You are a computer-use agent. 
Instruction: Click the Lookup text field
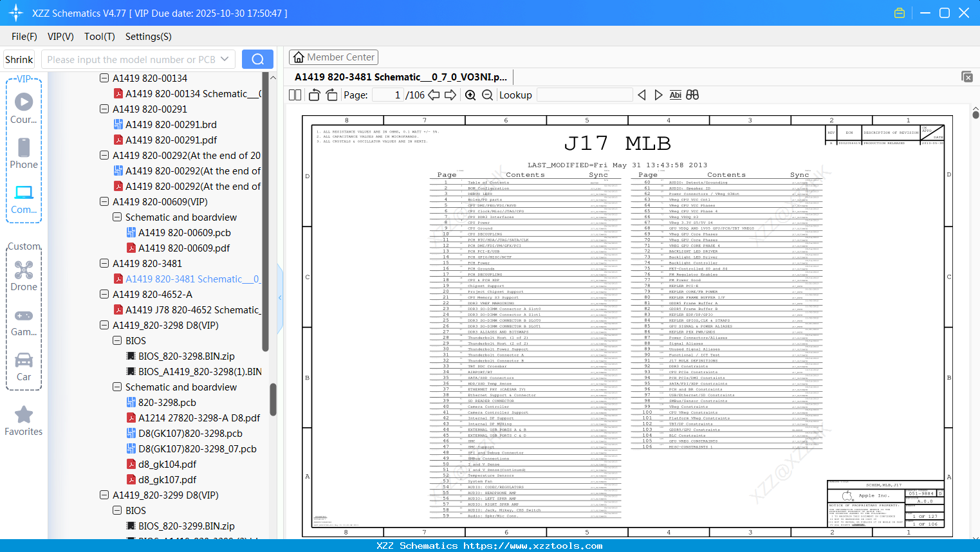[x=584, y=95]
